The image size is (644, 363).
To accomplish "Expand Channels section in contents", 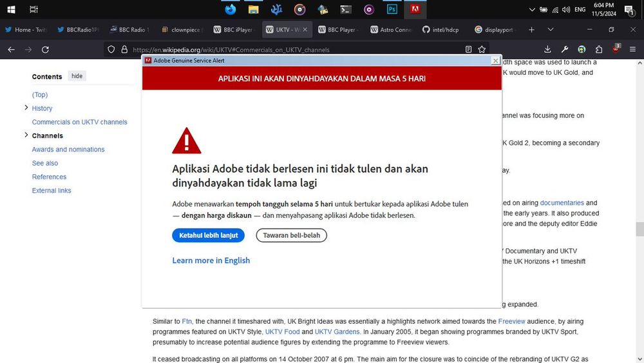I will tap(26, 135).
